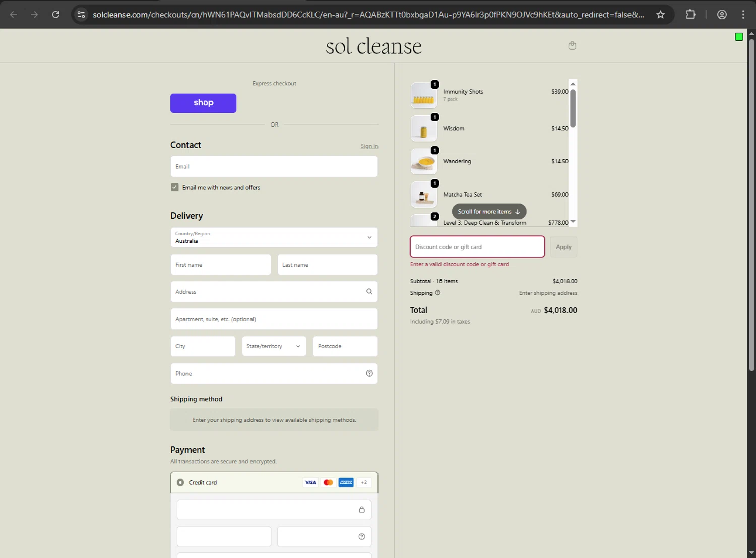Screen dimensions: 756x558
Task: Click the Email input field
Action: click(x=274, y=167)
